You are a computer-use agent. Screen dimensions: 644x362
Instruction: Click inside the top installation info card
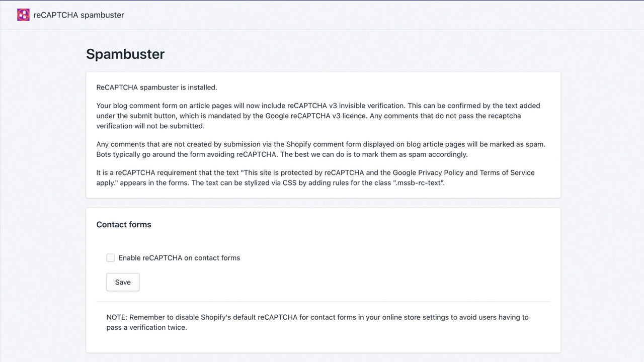point(322,135)
